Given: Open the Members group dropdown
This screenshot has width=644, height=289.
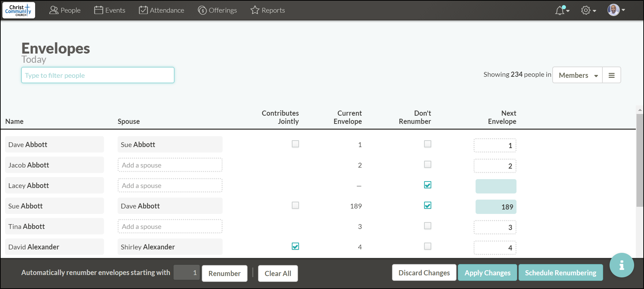Looking at the screenshot, I should 578,75.
